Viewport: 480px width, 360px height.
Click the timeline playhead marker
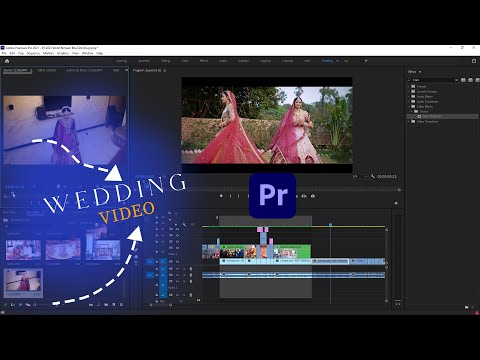point(330,225)
